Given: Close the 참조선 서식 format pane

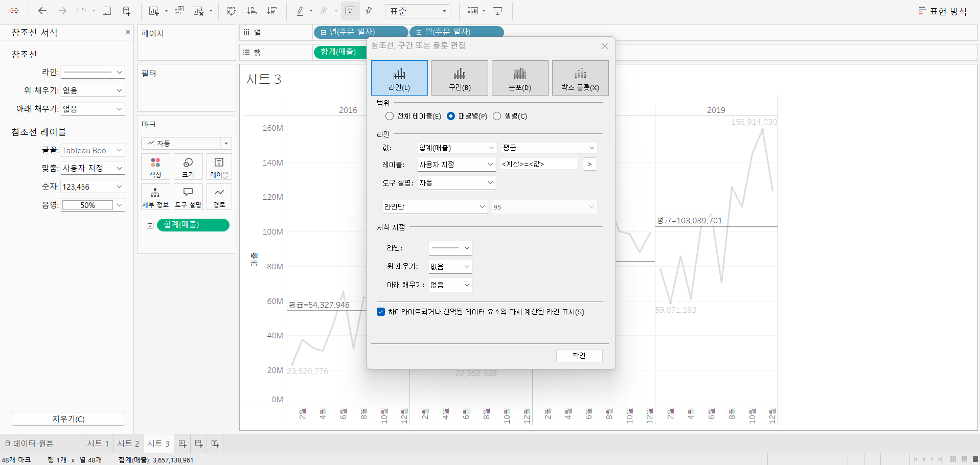Looking at the screenshot, I should [128, 32].
